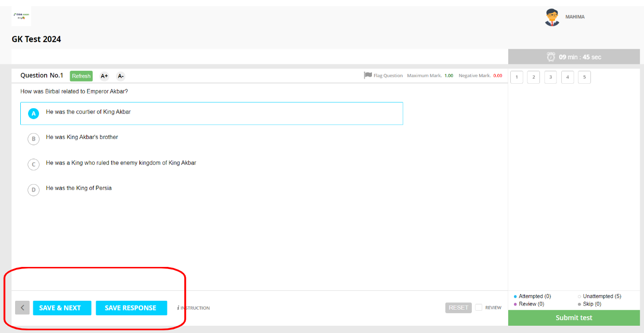Image resolution: width=644 pixels, height=333 pixels.
Task: Tick the Review checkbox
Action: point(479,308)
